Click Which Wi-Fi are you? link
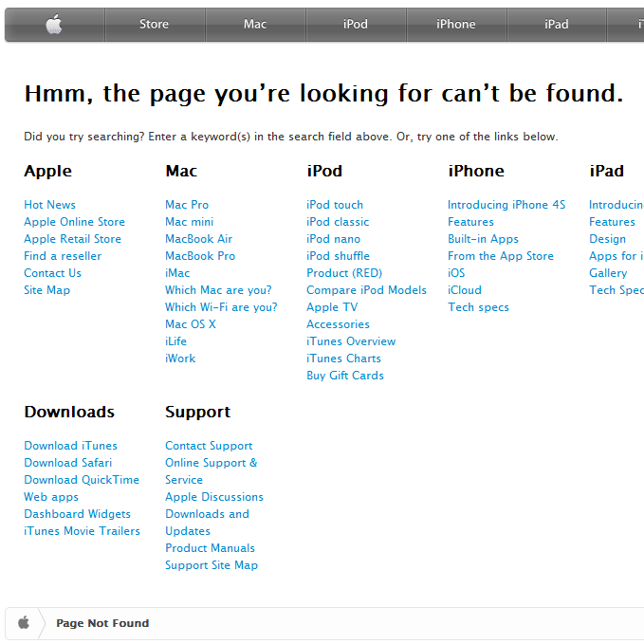The height and width of the screenshot is (644, 644). coord(221,307)
